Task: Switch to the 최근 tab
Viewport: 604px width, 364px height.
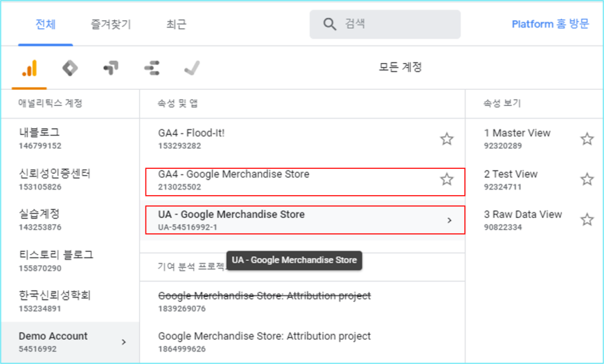Action: click(176, 24)
